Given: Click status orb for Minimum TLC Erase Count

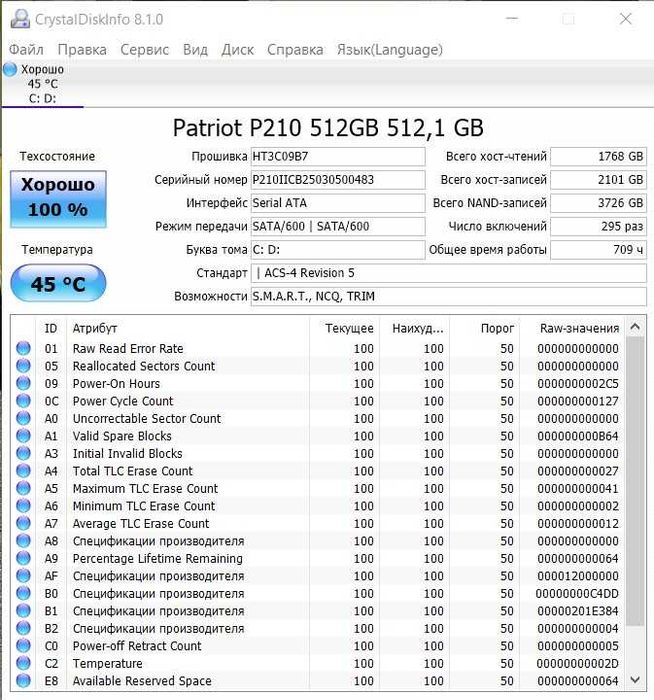Looking at the screenshot, I should [x=23, y=506].
